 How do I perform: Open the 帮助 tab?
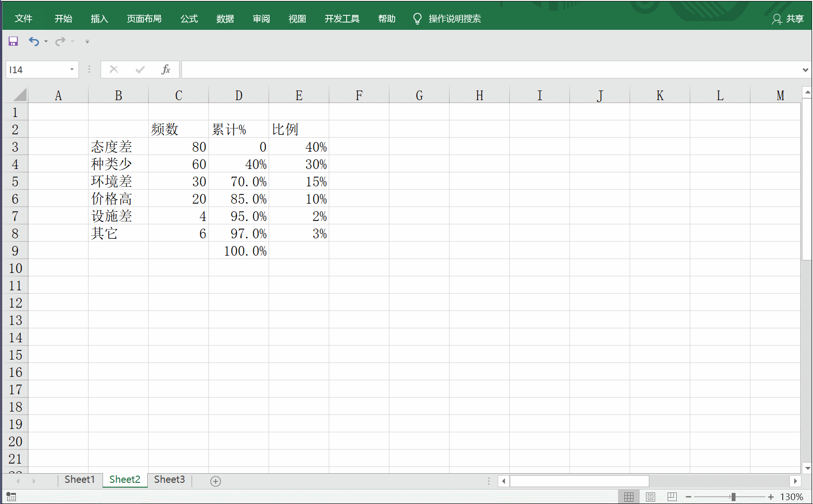pyautogui.click(x=387, y=19)
